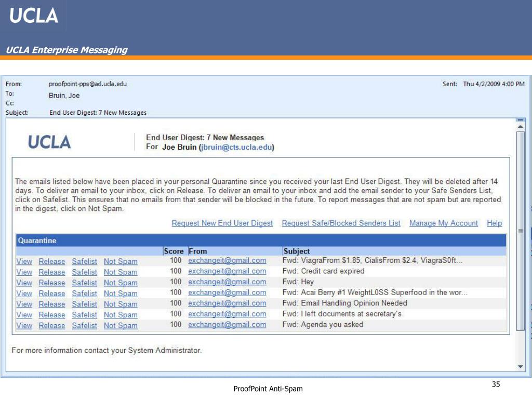View the documents at secretary's message
The height and width of the screenshot is (399, 532).
click(x=24, y=315)
